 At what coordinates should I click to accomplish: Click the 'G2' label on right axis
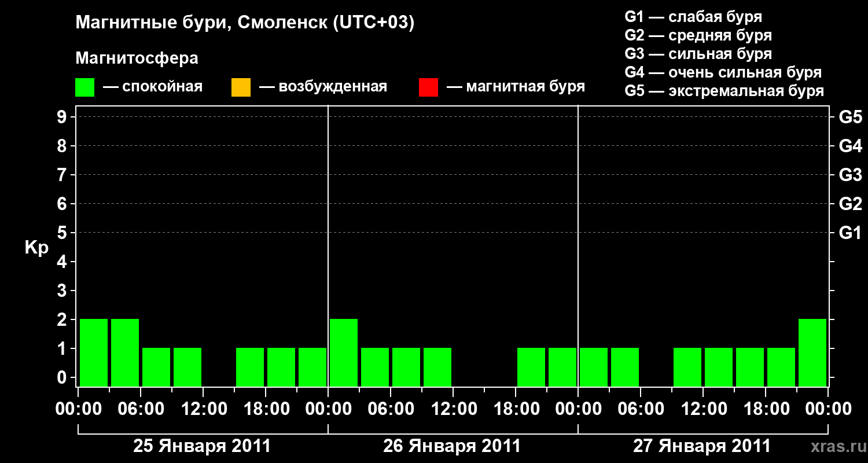tap(850, 204)
